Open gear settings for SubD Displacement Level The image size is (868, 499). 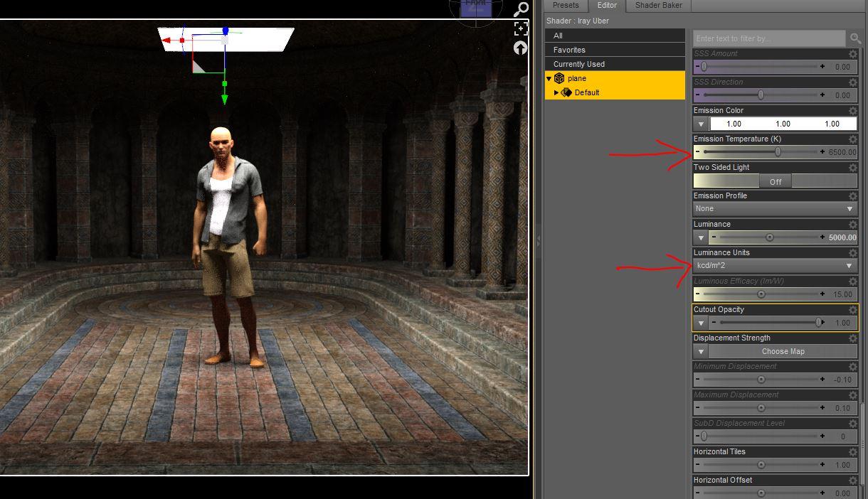tap(853, 424)
